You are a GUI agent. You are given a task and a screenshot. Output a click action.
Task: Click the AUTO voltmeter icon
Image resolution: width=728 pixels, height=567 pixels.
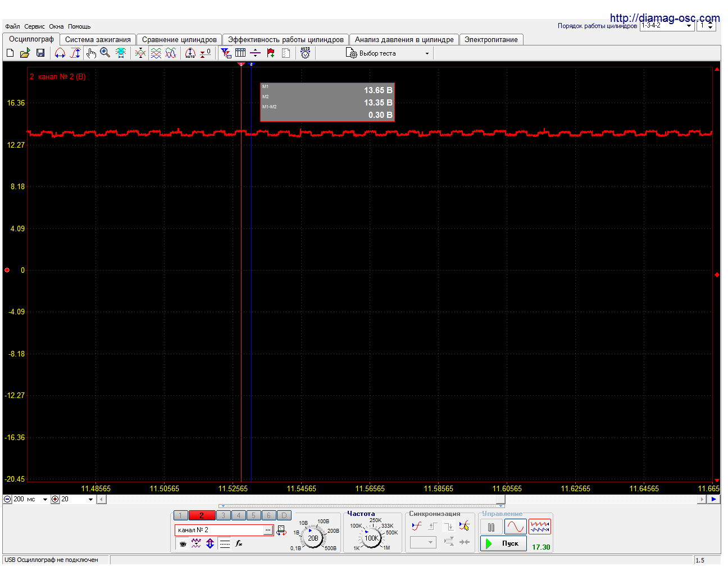pos(305,53)
